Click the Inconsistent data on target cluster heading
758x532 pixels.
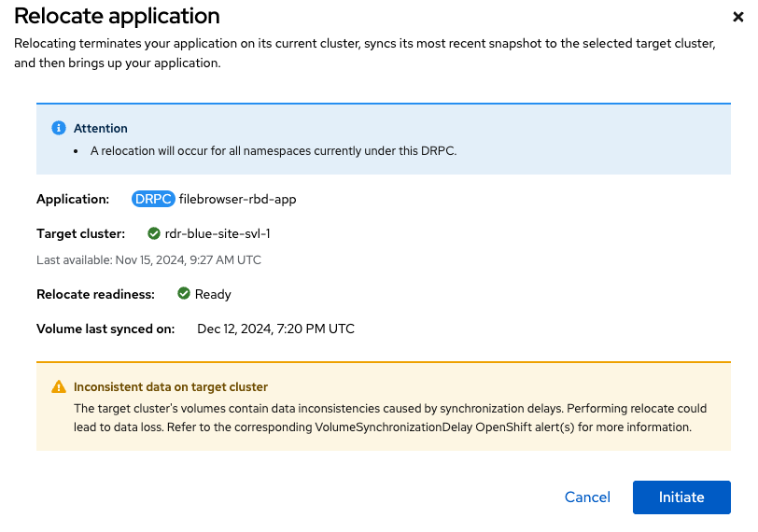point(171,386)
